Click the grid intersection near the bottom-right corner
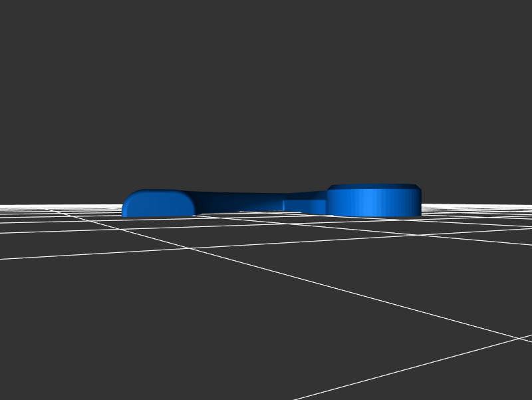532x400 pixels. (518, 338)
